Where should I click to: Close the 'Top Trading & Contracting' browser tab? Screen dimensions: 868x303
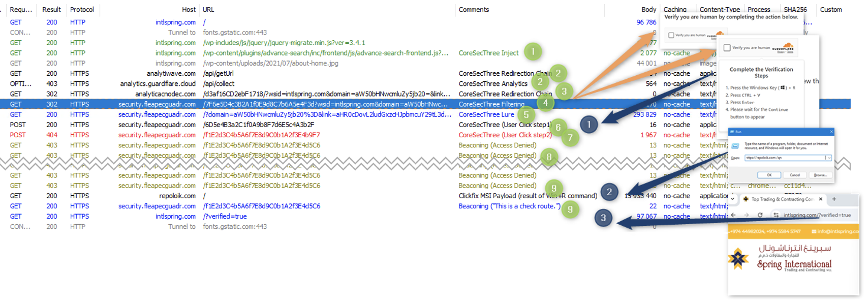pos(821,199)
